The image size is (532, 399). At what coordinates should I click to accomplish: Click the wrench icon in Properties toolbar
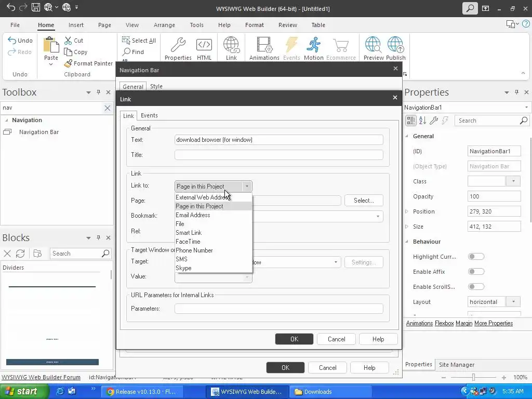click(434, 120)
